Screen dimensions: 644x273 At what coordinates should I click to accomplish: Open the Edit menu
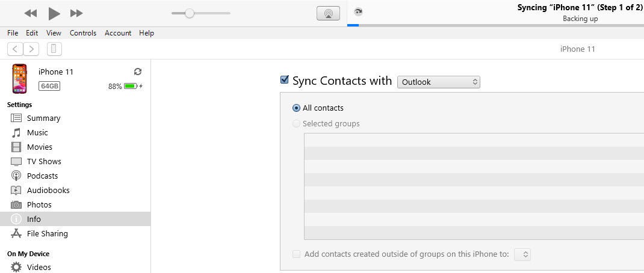tap(32, 33)
